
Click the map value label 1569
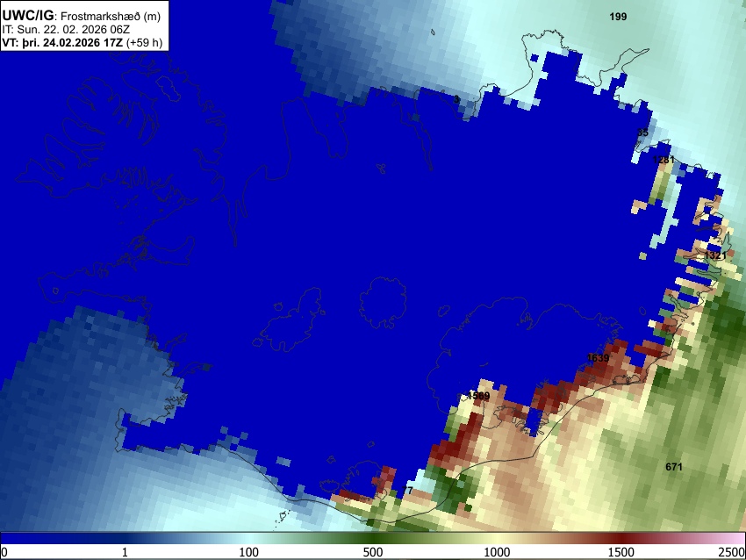(x=478, y=396)
